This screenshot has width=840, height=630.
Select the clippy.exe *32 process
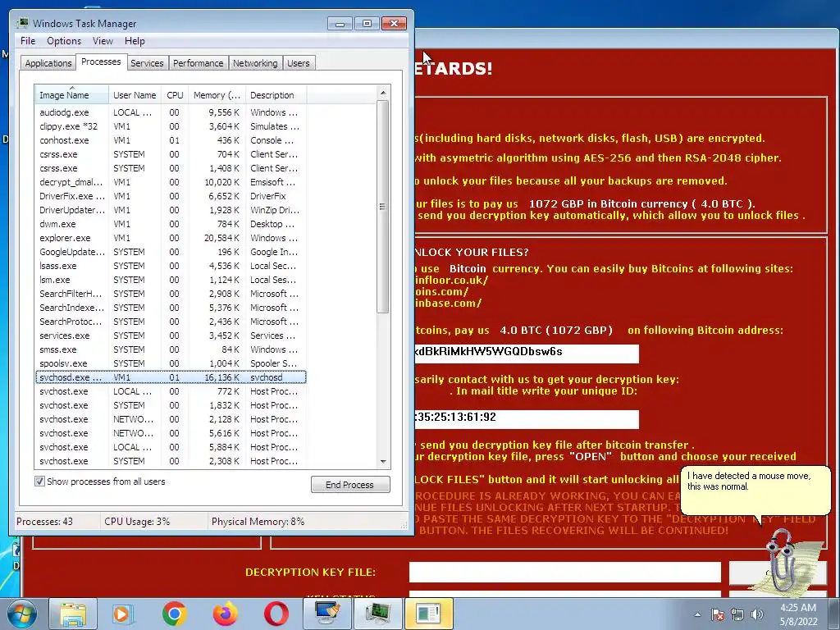[x=171, y=126]
